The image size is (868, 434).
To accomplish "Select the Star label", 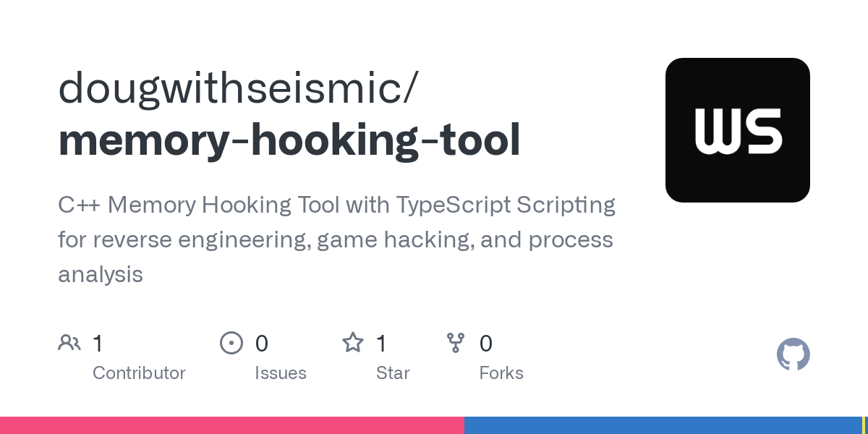I will pos(393,373).
